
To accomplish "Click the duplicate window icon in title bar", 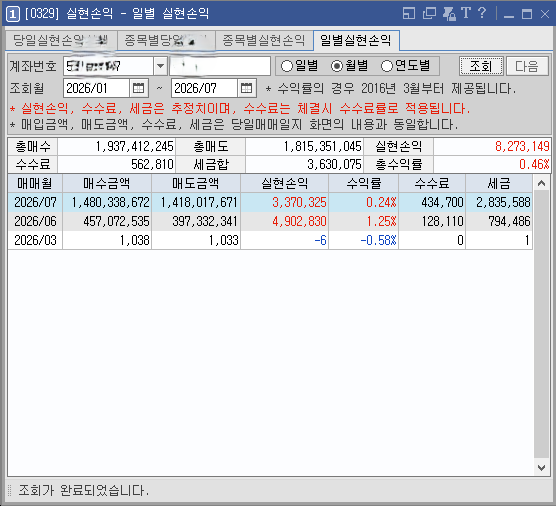I will click(429, 14).
